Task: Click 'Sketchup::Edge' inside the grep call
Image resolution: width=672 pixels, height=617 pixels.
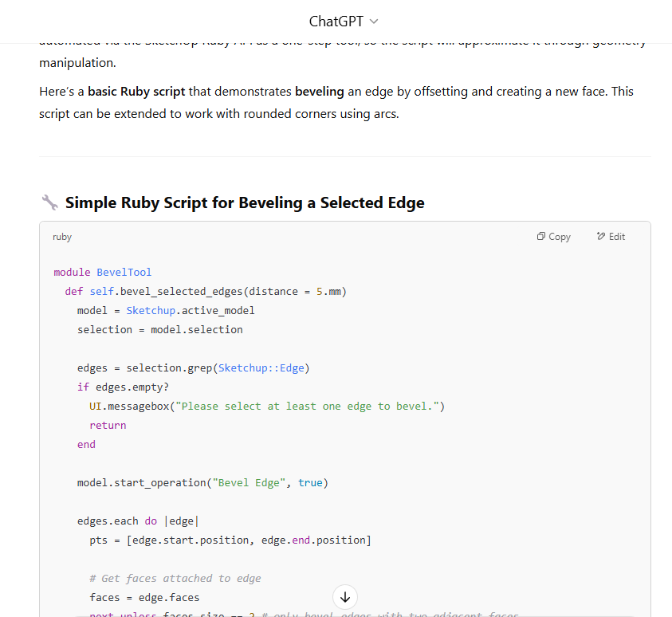Action: pyautogui.click(x=261, y=367)
